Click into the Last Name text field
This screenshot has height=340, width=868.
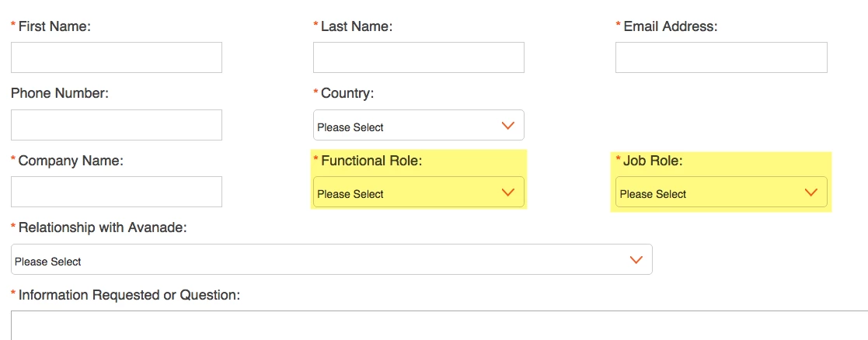click(x=418, y=57)
